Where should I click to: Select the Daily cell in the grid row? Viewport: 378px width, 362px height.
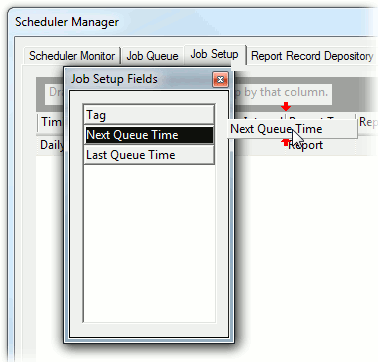[52, 145]
